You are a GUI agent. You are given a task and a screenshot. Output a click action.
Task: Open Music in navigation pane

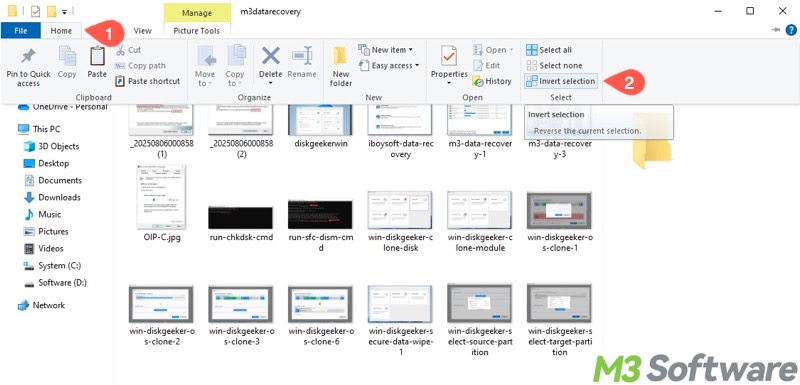pyautogui.click(x=42, y=215)
